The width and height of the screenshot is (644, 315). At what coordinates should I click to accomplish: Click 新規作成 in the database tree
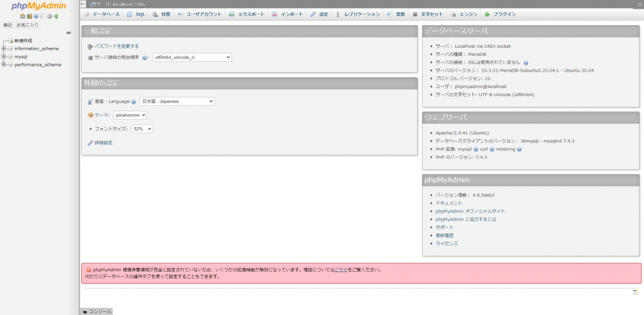(23, 41)
